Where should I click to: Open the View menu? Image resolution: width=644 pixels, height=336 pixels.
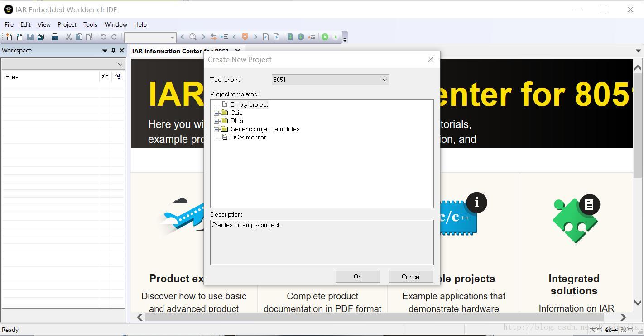coord(44,24)
